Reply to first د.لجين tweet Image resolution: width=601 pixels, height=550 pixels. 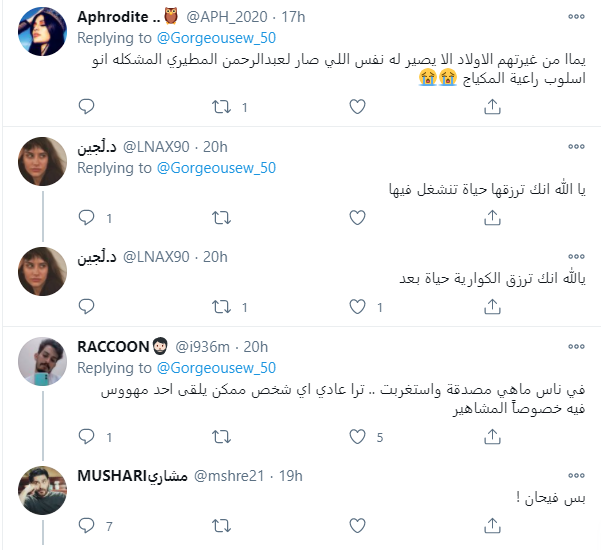click(x=85, y=217)
